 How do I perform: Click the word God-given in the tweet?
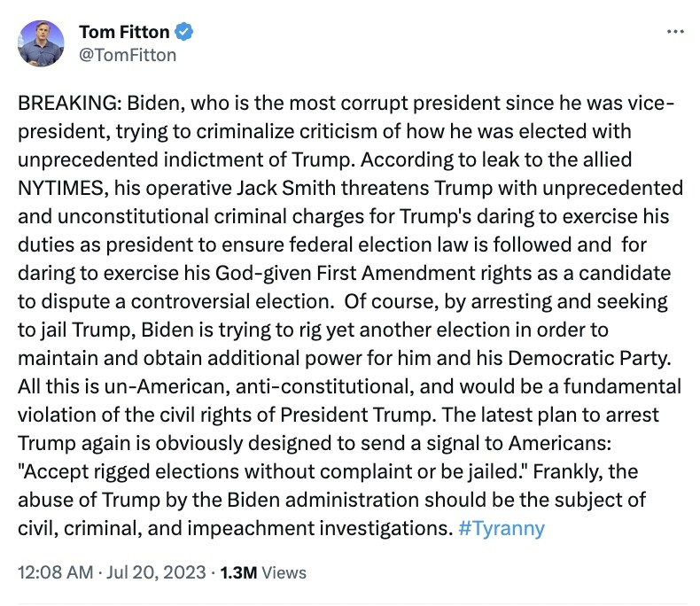(263, 273)
